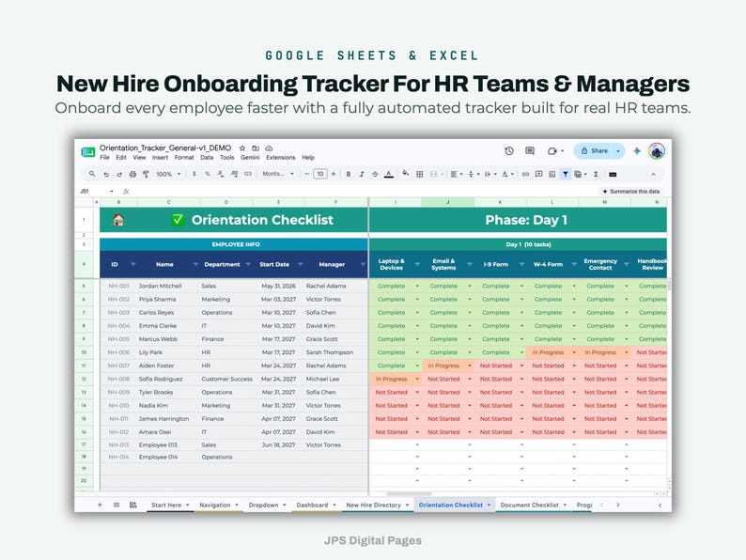Click the font size field showing 10

click(x=320, y=174)
